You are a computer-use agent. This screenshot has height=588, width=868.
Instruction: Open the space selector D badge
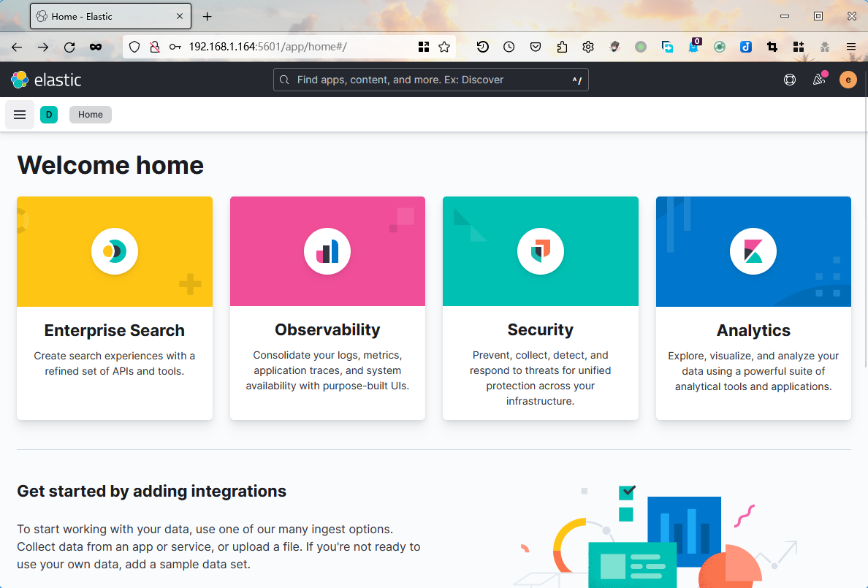click(x=49, y=115)
